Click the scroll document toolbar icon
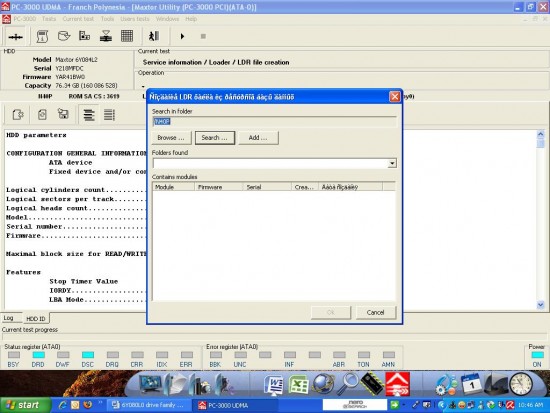This screenshot has height=413, width=550. [x=42, y=36]
